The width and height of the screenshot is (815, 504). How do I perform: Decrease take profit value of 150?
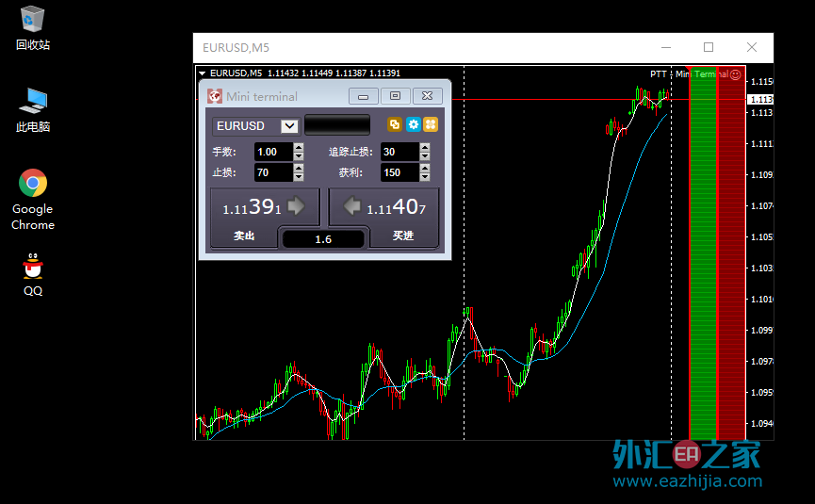pos(425,177)
